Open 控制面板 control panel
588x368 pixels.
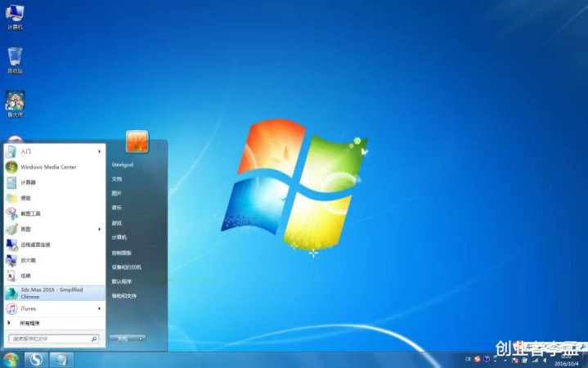(121, 253)
